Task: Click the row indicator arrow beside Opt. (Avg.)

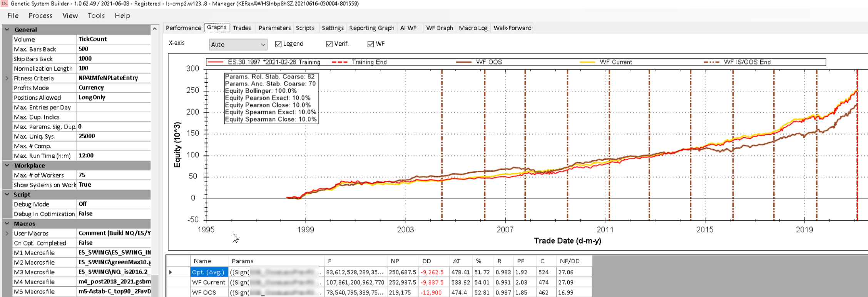Action: [171, 272]
